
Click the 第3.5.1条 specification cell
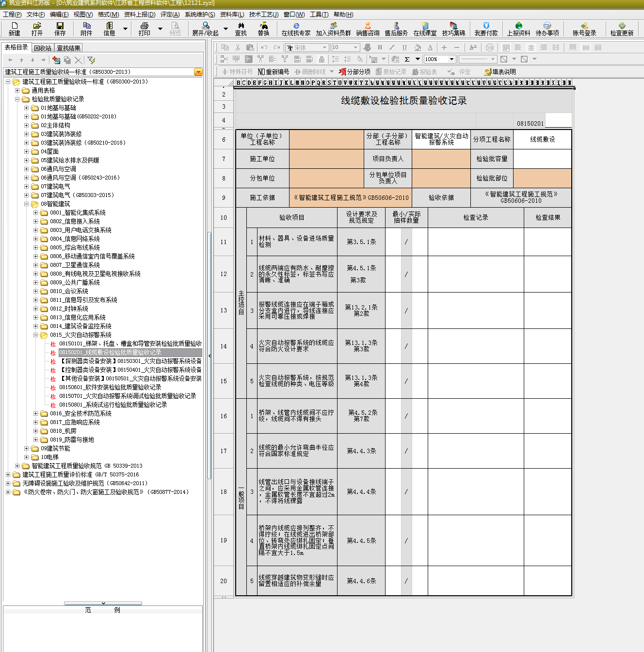tap(361, 242)
